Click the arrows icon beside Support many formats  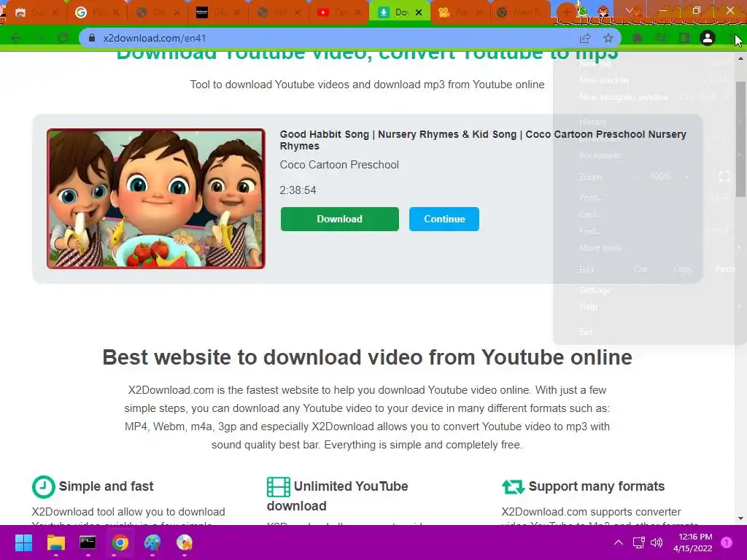click(513, 486)
